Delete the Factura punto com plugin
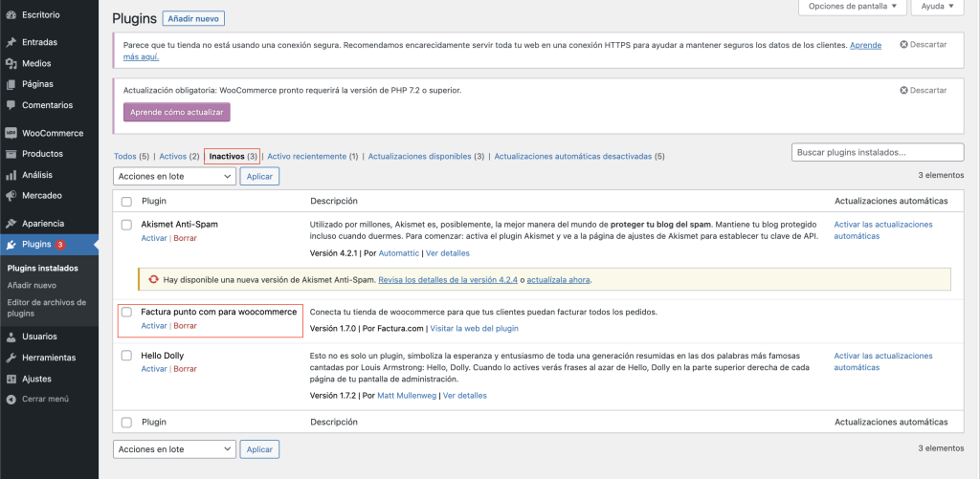980x479 pixels. 185,326
